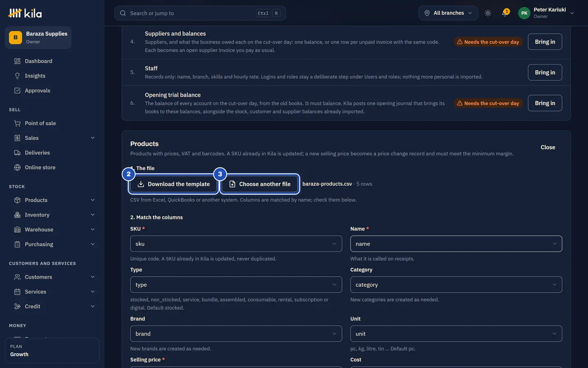Screen dimensions: 588x368
Task: Close the Products import panel
Action: click(548, 147)
